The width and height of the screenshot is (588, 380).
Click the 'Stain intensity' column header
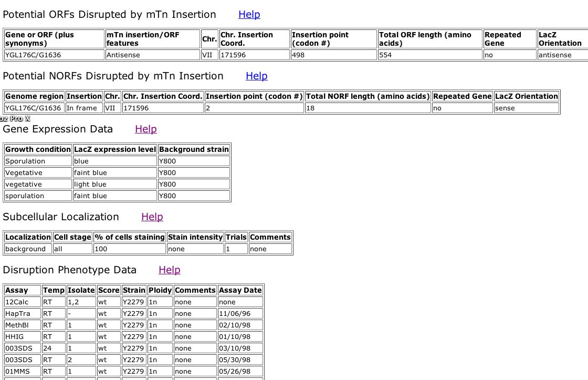coord(195,237)
